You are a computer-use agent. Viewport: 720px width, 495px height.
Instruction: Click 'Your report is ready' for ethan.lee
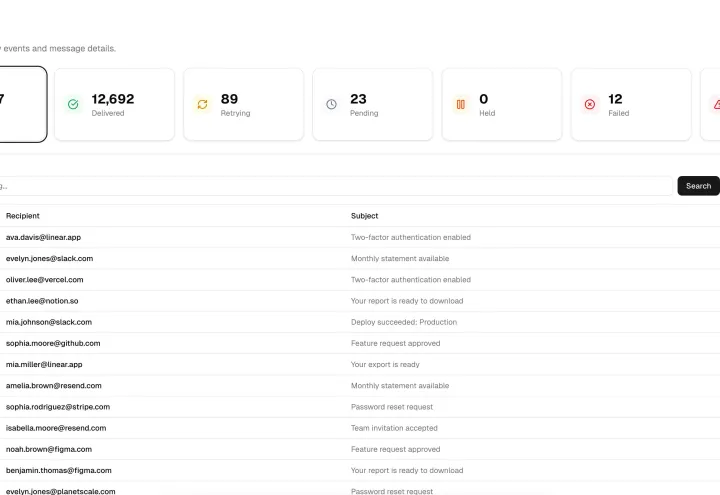coord(407,301)
